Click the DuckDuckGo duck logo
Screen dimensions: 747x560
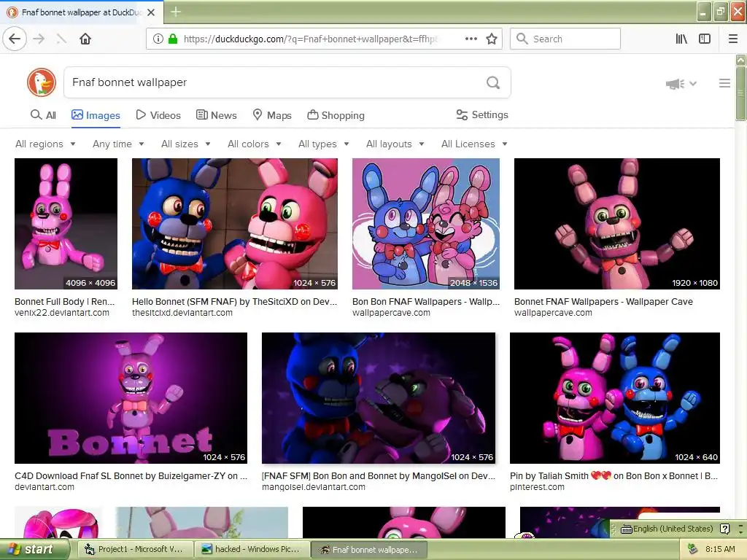[42, 82]
